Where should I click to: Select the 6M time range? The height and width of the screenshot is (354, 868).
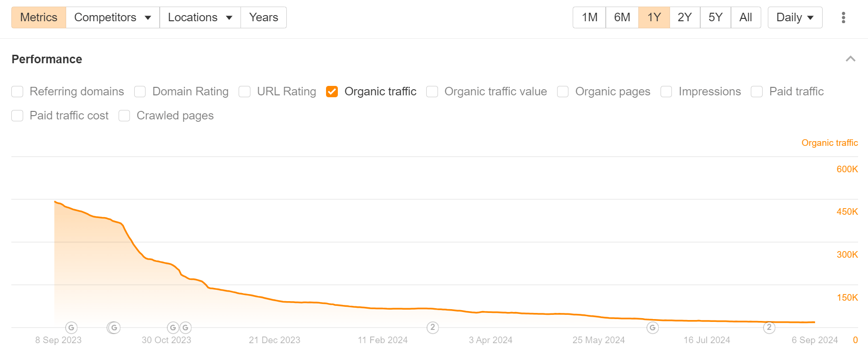point(622,17)
